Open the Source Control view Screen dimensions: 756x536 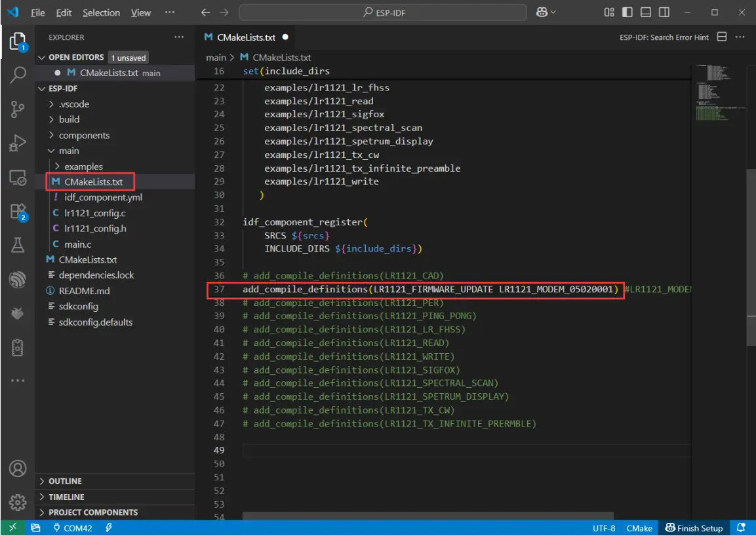[x=18, y=109]
